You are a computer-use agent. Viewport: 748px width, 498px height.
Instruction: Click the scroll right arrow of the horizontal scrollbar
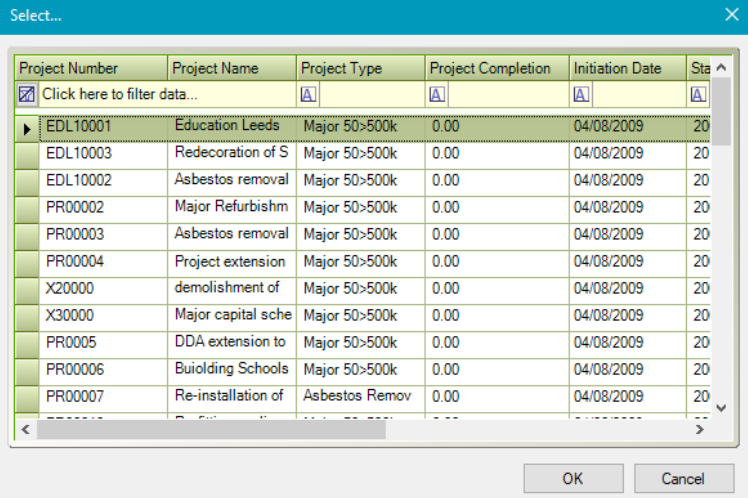[x=701, y=429]
